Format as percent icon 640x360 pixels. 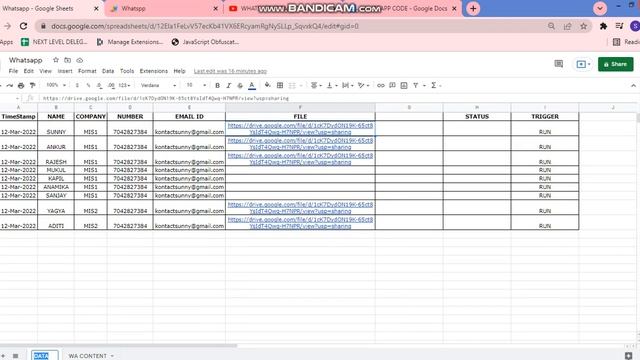pos(88,85)
